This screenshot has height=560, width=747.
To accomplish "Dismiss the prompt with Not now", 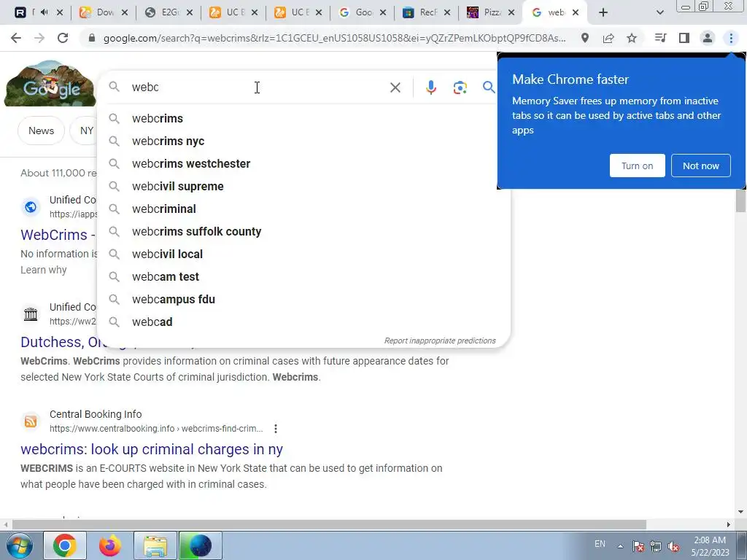I will click(x=701, y=166).
